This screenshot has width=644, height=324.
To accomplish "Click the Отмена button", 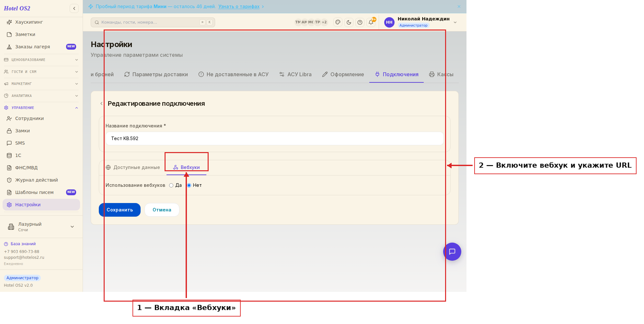I will pyautogui.click(x=162, y=210).
